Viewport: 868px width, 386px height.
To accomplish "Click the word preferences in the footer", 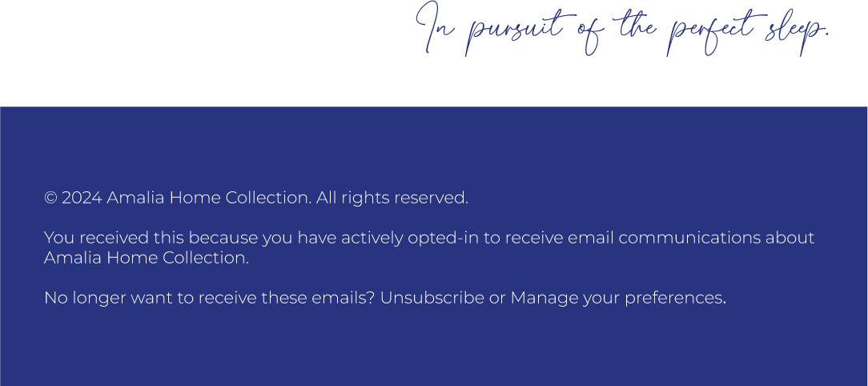I will 675,299.
